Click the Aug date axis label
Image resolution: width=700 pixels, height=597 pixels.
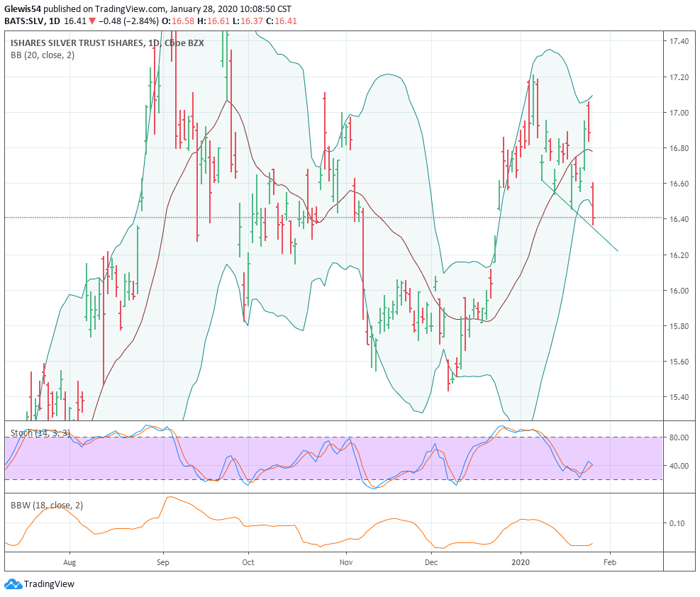70,562
